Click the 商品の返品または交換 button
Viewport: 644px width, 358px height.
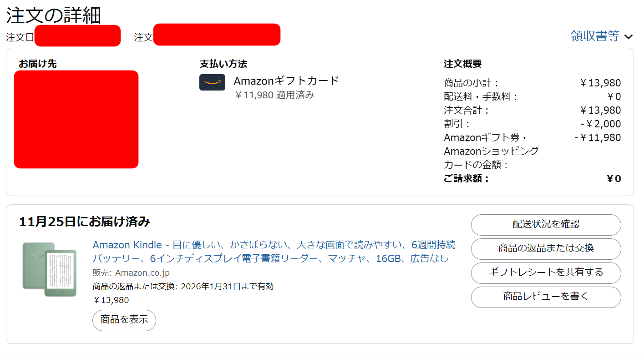click(546, 248)
